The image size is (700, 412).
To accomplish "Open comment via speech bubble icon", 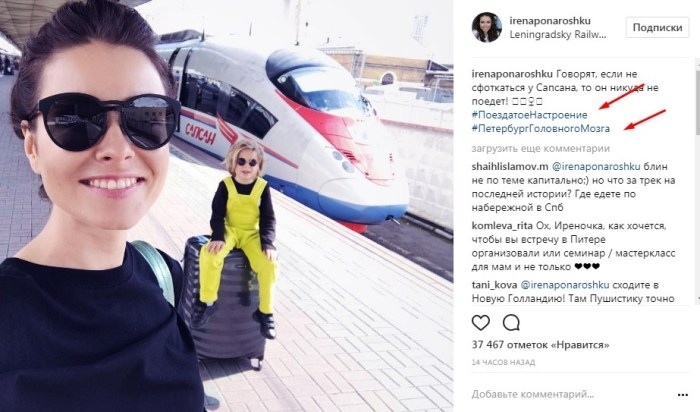I will 511,323.
